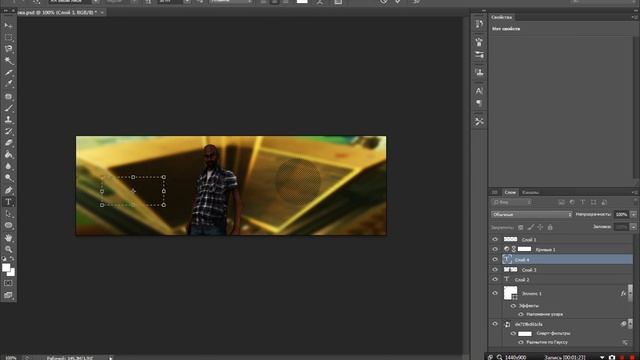Lock layer position icon
Image resolution: width=640 pixels, height=360 pixels.
[x=540, y=227]
